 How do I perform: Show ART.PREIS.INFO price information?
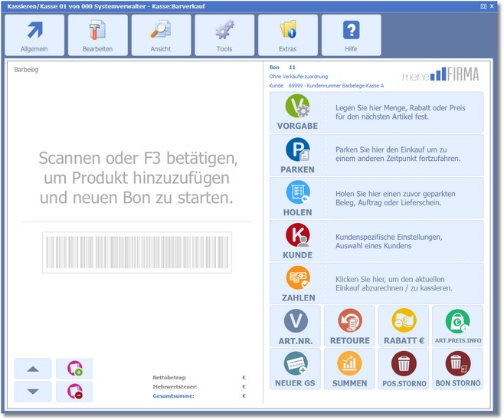[x=457, y=326]
